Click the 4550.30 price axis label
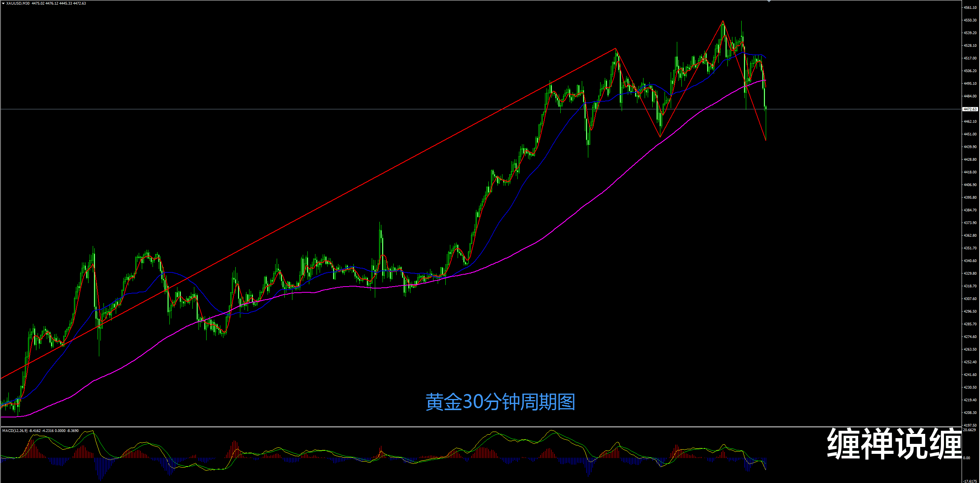 (970, 20)
